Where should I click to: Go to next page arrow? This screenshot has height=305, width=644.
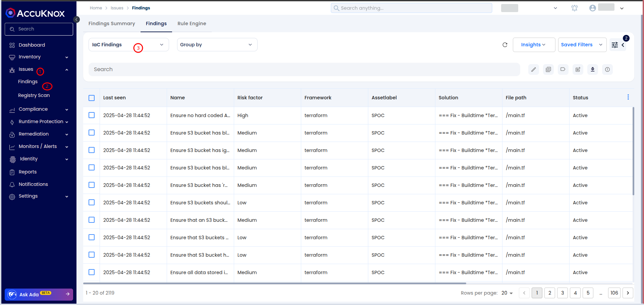pyautogui.click(x=628, y=293)
